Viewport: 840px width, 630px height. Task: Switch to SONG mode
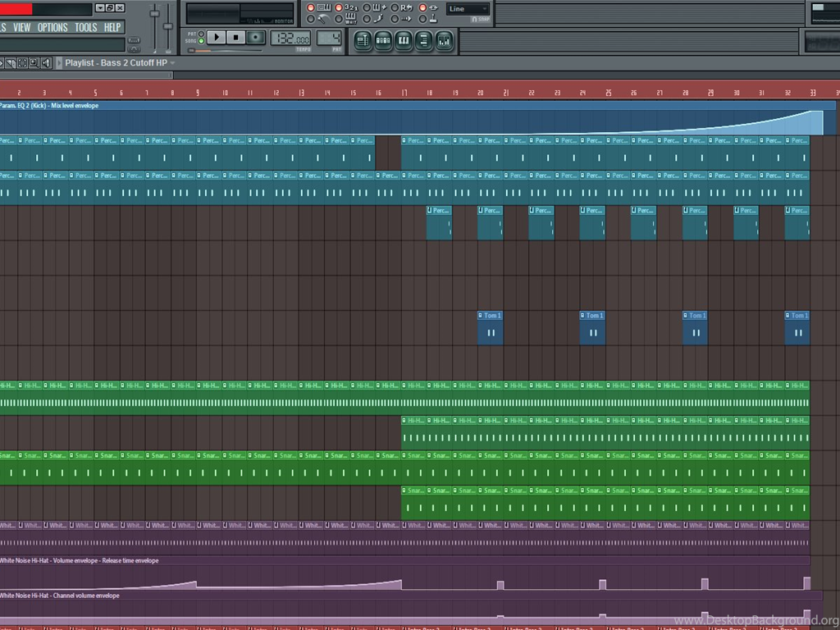(202, 41)
